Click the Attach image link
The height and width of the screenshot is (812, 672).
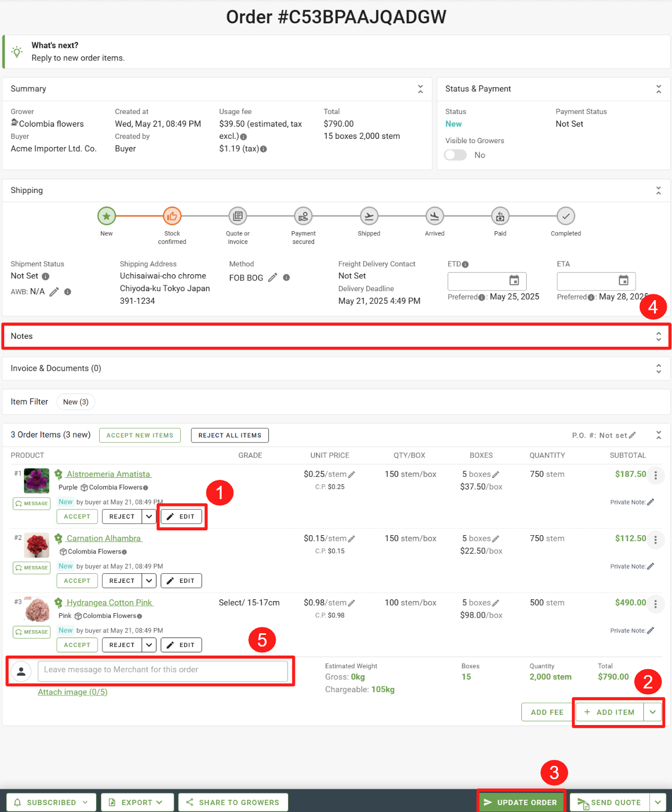(73, 692)
